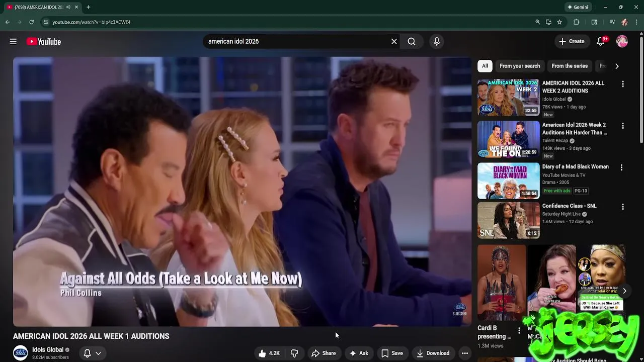644x362 pixels.
Task: Open Google Lens search icon in toolbar
Action: (594, 22)
